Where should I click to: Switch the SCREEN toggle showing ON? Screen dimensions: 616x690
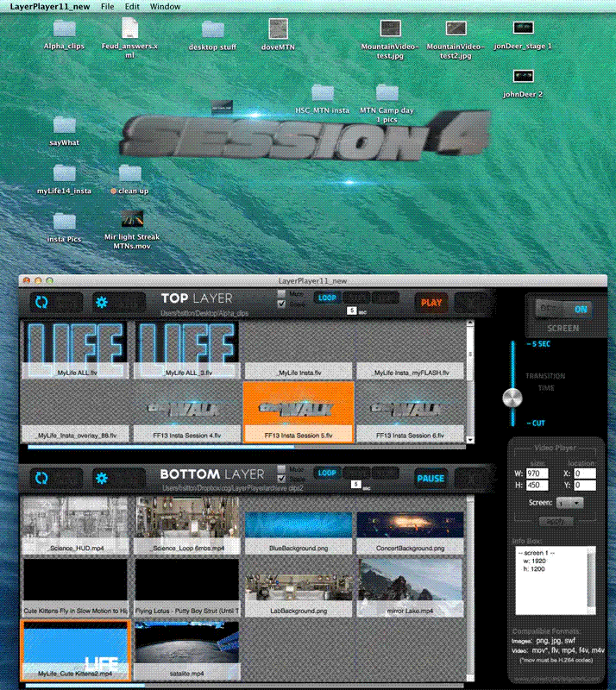tap(564, 310)
